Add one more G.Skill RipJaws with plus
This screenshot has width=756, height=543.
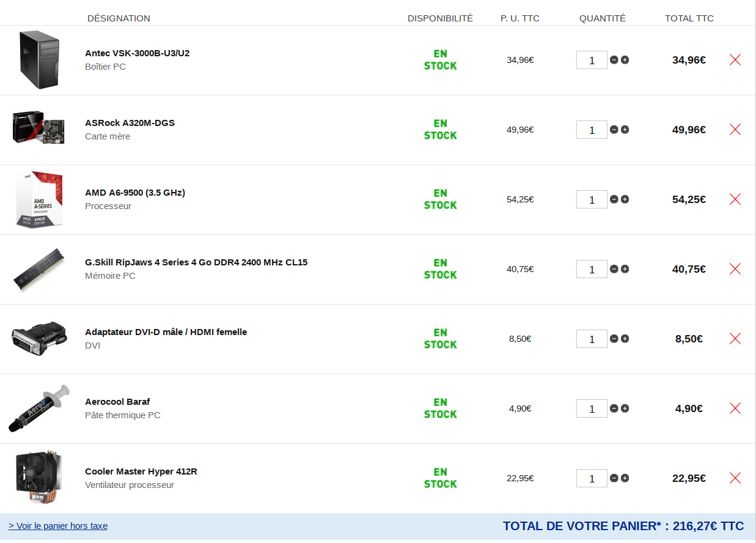[x=625, y=269]
